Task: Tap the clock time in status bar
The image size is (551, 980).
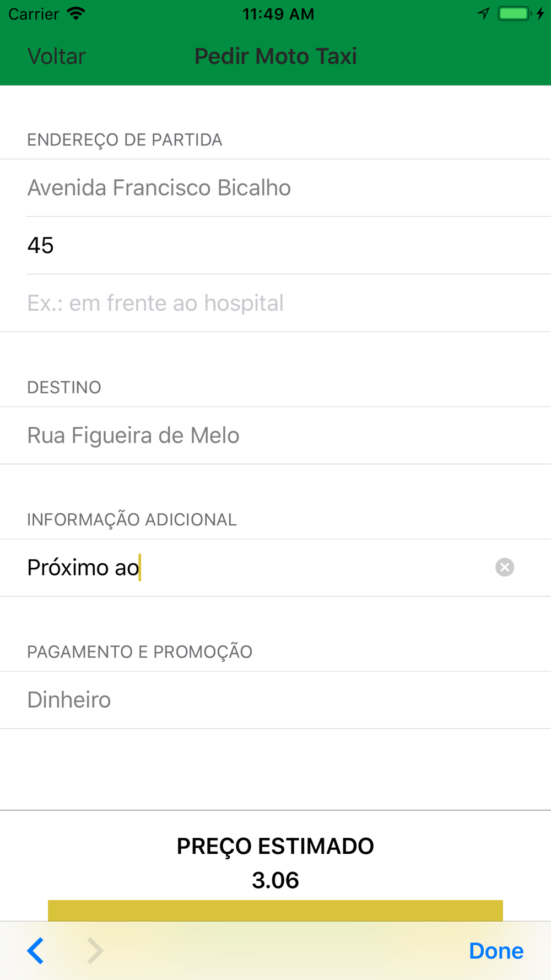Action: coord(278,14)
